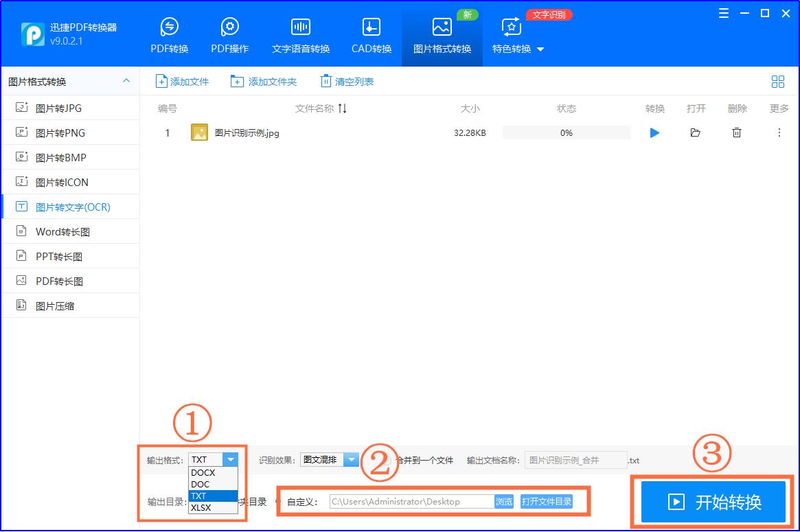Collapse the 图片格式转换 sidebar section
The width and height of the screenshot is (800, 532).
126,81
